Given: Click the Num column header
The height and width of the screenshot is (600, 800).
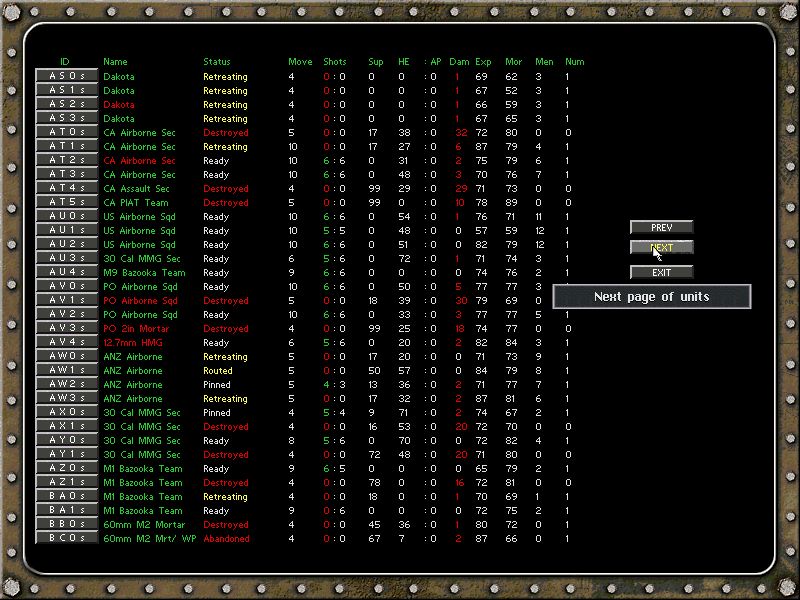Looking at the screenshot, I should [574, 62].
